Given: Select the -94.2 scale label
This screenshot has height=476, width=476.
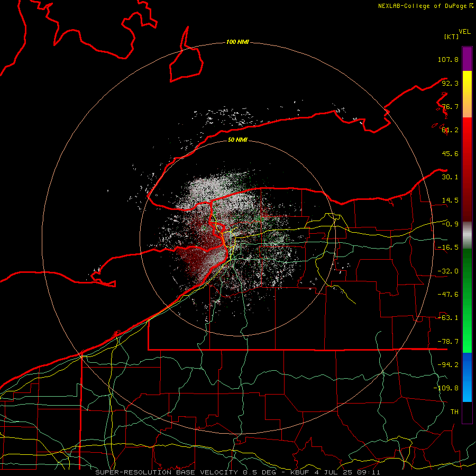Looking at the screenshot, I should click(x=448, y=364).
